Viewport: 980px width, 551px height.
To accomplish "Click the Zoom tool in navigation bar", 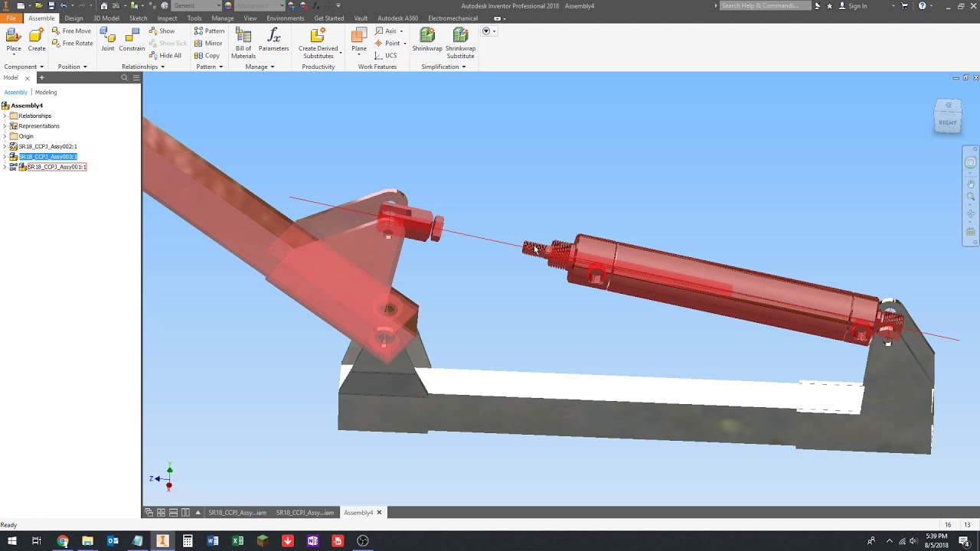I will (971, 197).
